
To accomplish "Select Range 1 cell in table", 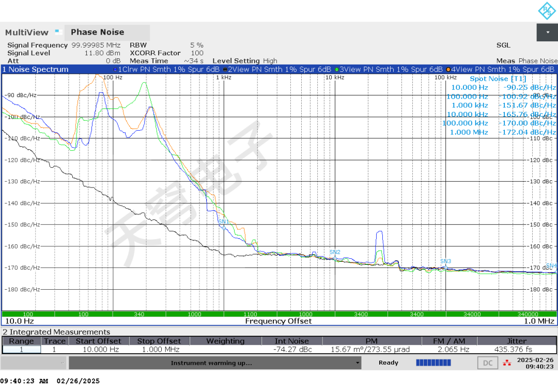I will (21, 349).
